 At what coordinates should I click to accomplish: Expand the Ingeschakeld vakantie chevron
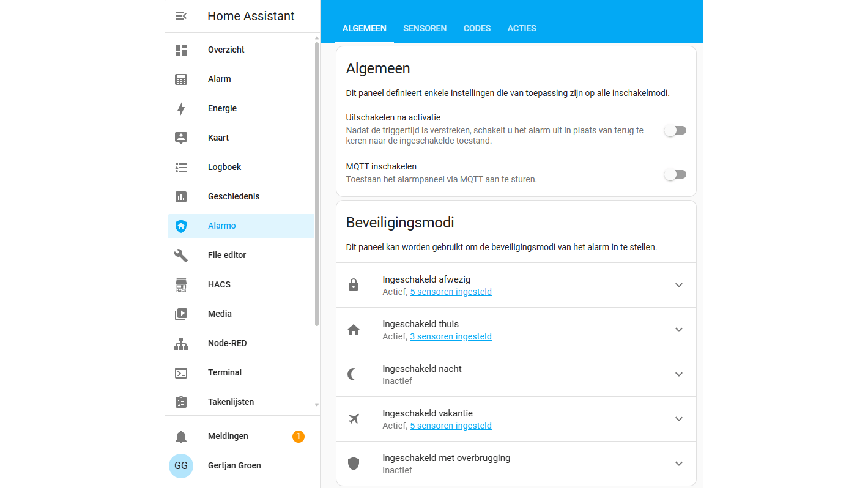679,419
